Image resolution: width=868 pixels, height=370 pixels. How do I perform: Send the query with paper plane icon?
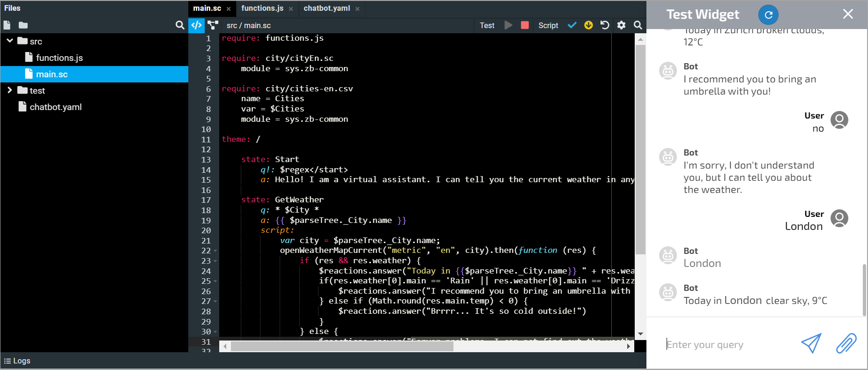pyautogui.click(x=811, y=343)
